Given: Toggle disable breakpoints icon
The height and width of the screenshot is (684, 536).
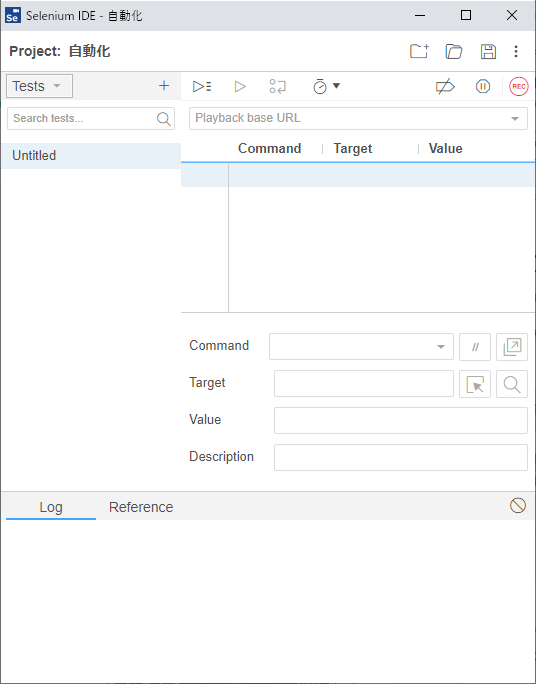Looking at the screenshot, I should tap(445, 86).
